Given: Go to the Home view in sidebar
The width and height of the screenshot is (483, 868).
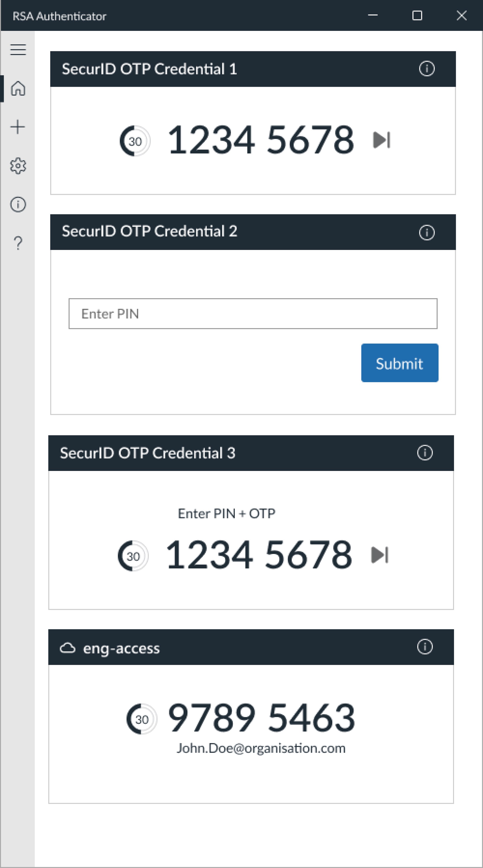Looking at the screenshot, I should pos(18,88).
